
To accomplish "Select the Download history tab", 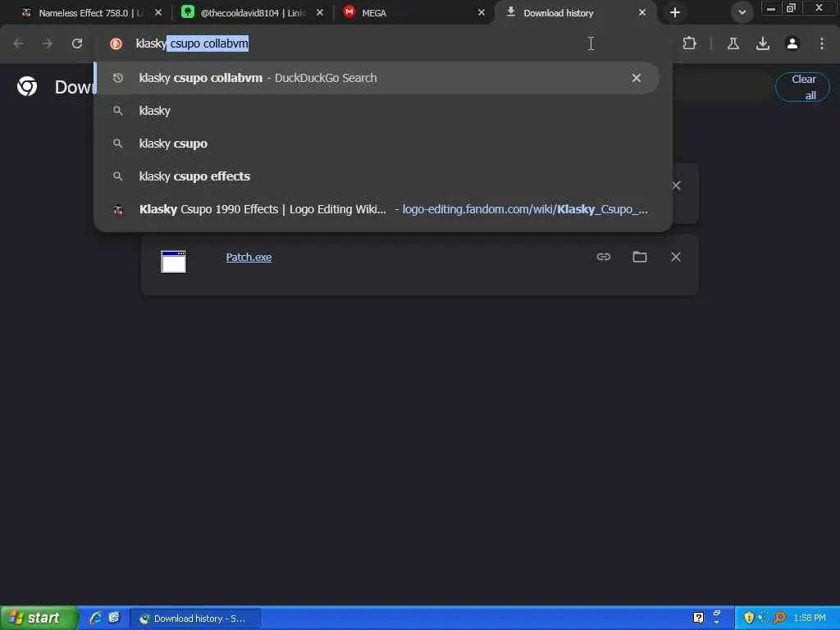I will (573, 12).
